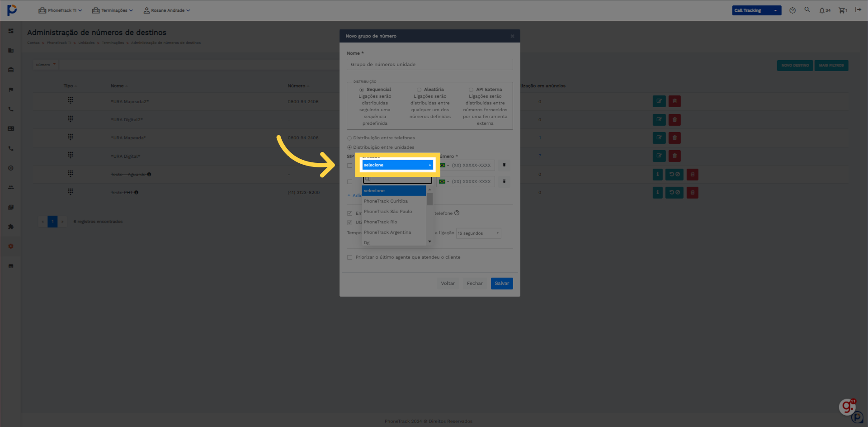Show info for Teste - Aguardo row
This screenshot has height=427, width=868.
pos(658,174)
